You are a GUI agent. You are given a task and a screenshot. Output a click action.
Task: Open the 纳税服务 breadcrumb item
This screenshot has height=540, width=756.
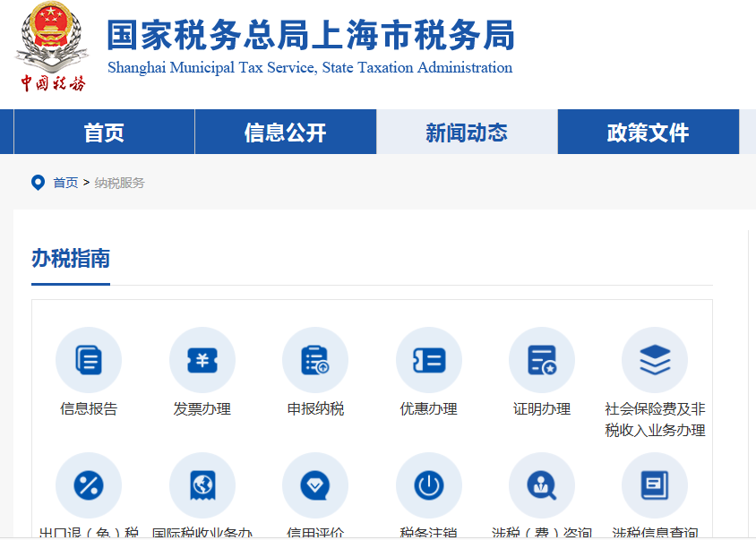tap(120, 183)
